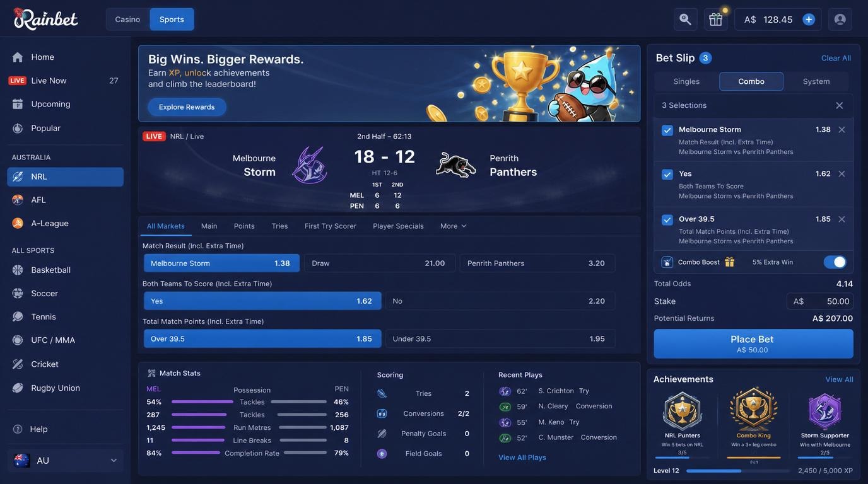Open Soccer in the sidebar
Viewport: 868px width, 484px height.
66,293
